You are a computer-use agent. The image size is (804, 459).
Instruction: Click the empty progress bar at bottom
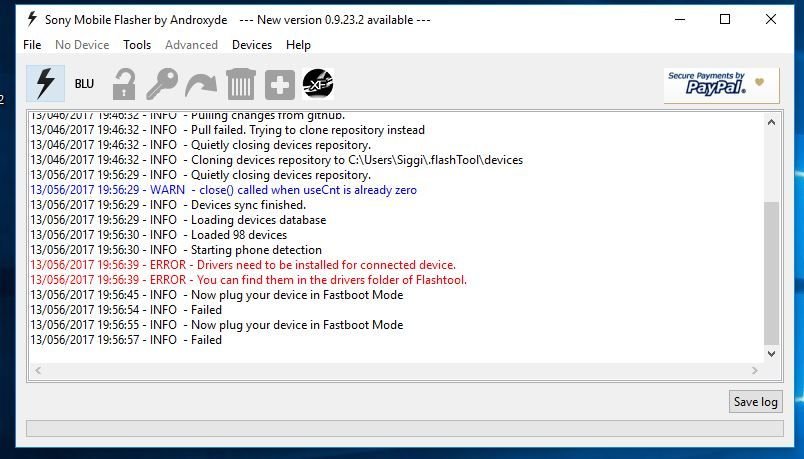(x=405, y=429)
